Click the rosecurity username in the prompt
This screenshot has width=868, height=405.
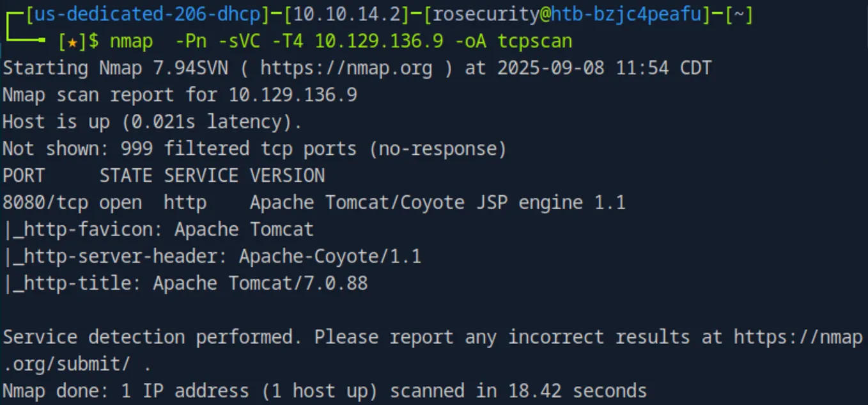(486, 15)
